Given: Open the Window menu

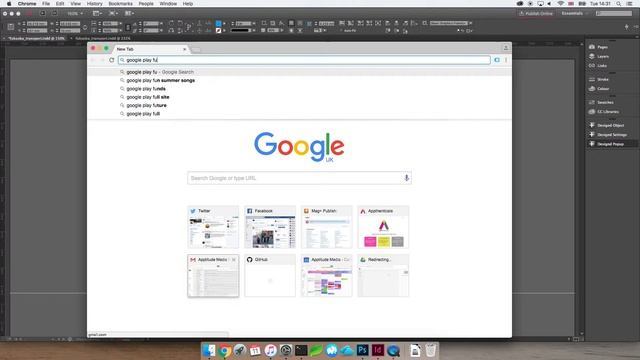Looking at the screenshot, I should [168, 4].
